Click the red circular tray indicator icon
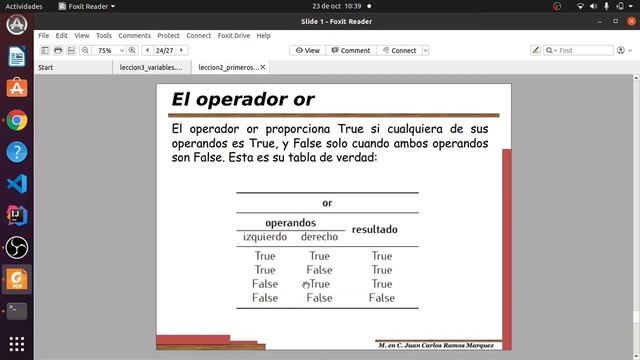Viewport: 640px width, 360px height. 557,6
